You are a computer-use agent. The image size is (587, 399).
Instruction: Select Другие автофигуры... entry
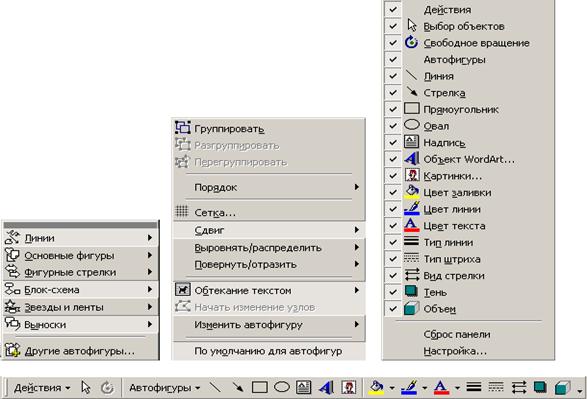[x=80, y=351]
